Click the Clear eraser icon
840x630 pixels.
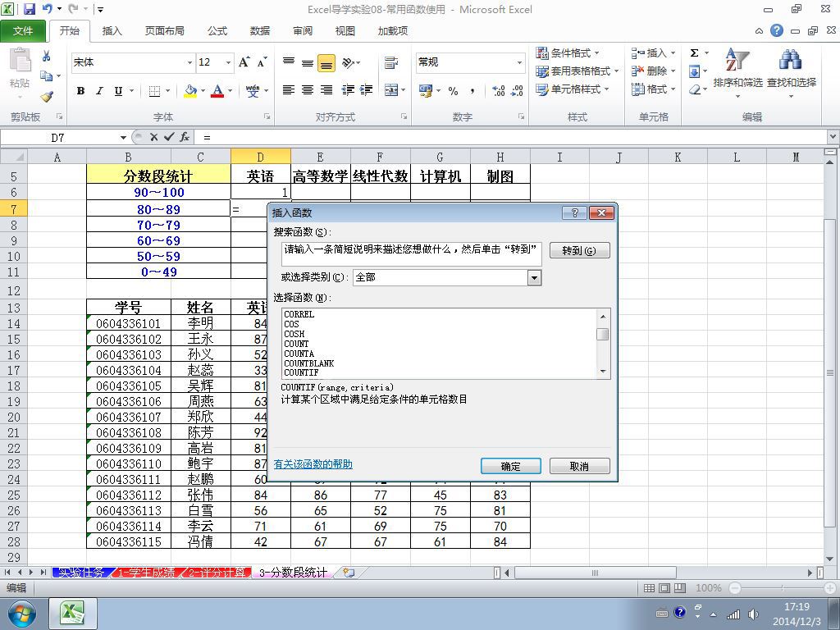695,89
